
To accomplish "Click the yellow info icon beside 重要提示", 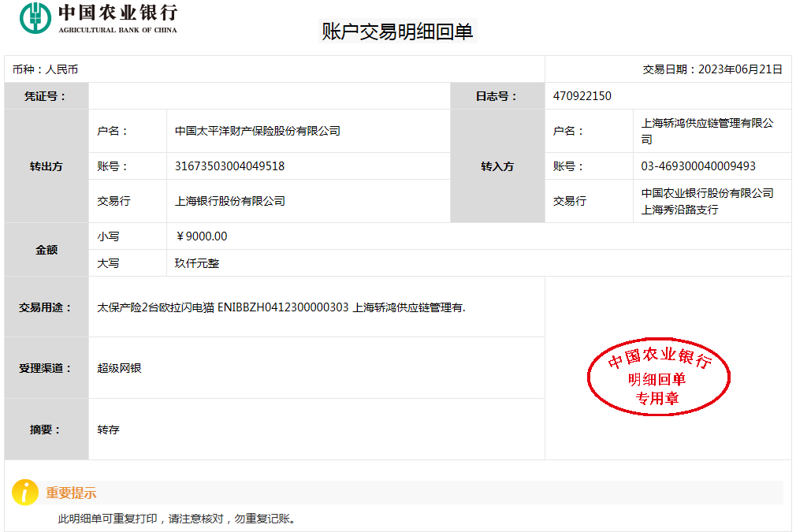I will 25,493.
